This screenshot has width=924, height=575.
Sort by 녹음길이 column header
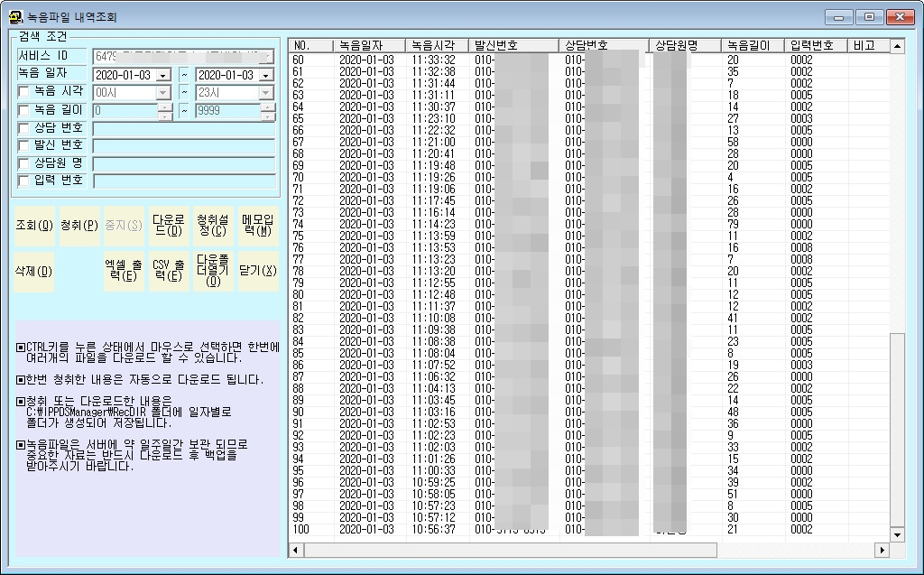tap(753, 45)
